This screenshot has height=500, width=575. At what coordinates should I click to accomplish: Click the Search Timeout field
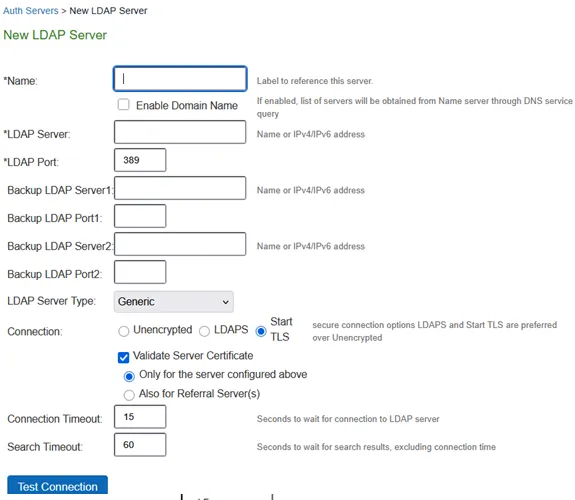(140, 445)
